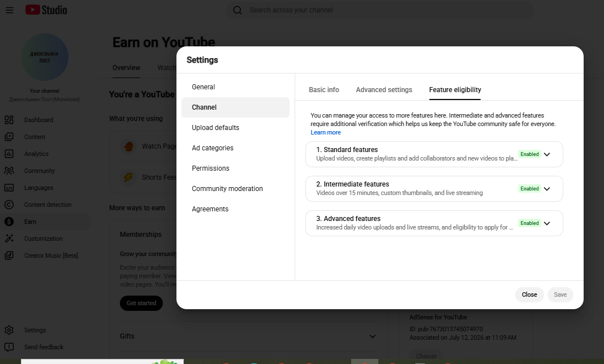Open the hamburger navigation menu

(10, 10)
